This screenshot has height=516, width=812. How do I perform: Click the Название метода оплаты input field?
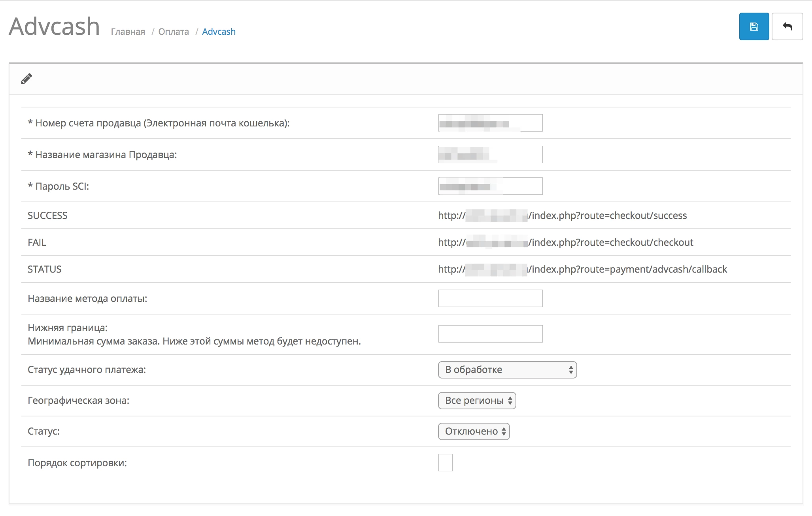click(x=490, y=298)
